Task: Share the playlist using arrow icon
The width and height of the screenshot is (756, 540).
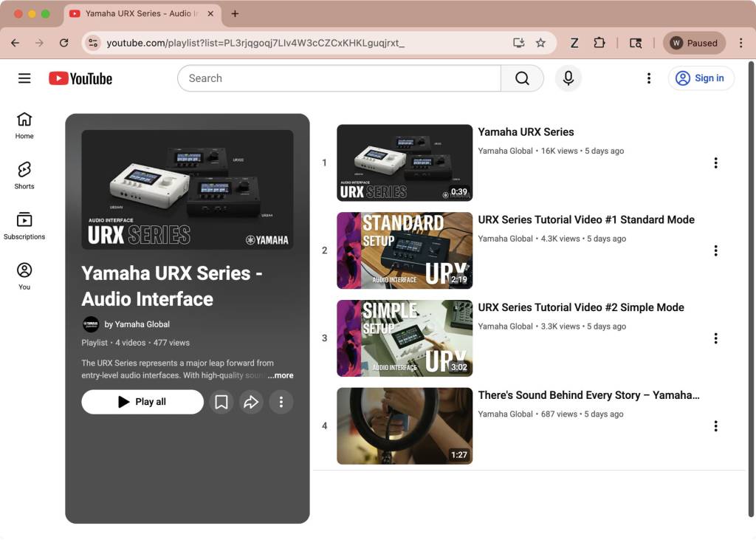Action: [x=251, y=402]
